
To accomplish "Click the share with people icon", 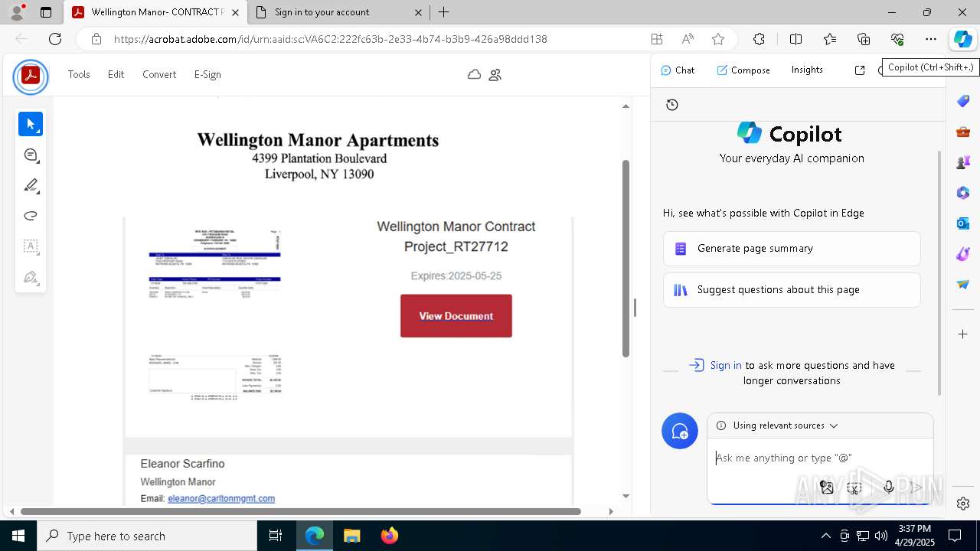I will tap(495, 74).
